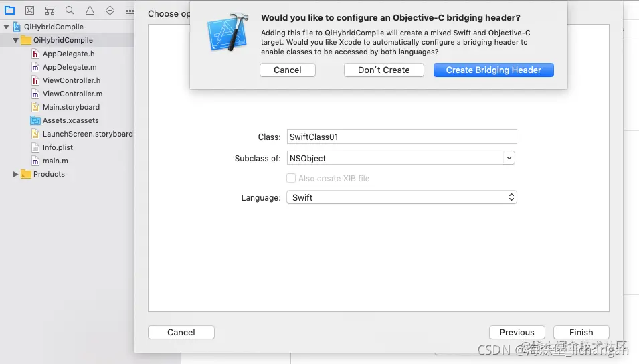Screen dimensions: 639x364
Task: Collapse the QiHybridCompile project root triangle
Action: click(6, 27)
